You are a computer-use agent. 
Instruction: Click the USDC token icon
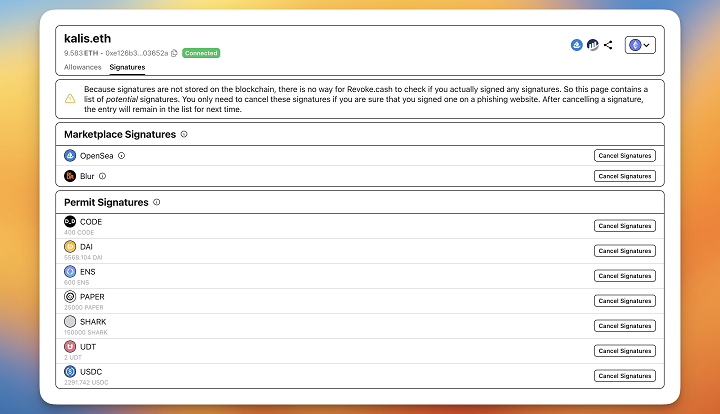(70, 371)
